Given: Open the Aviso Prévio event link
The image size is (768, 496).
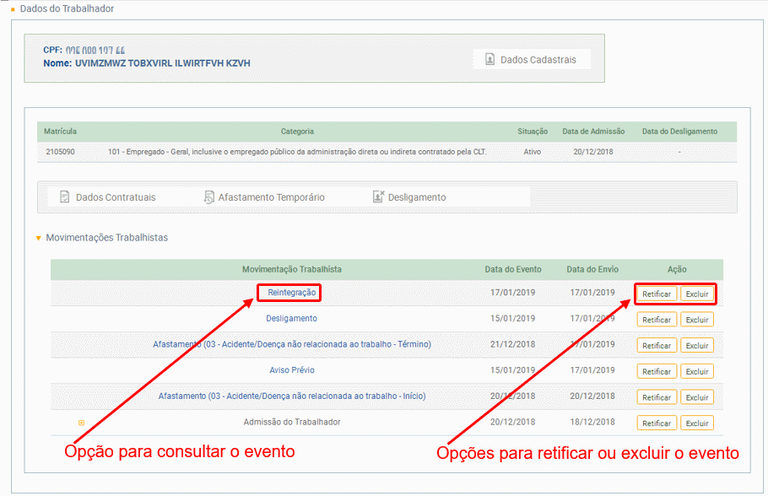Looking at the screenshot, I should (x=292, y=370).
